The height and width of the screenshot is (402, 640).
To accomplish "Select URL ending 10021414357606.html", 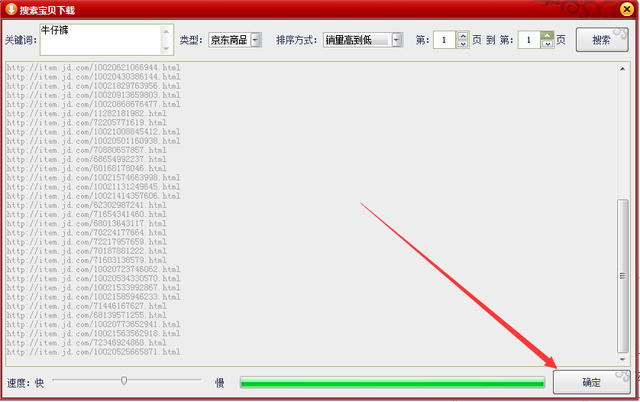I will [93, 196].
